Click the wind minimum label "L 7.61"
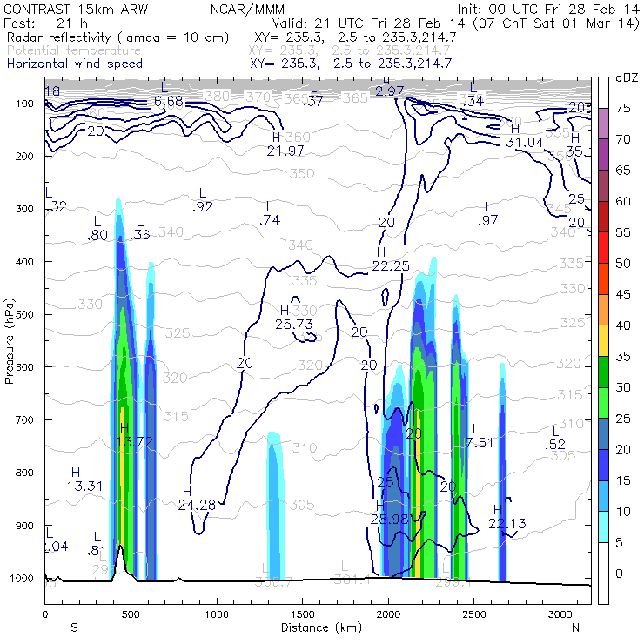The height and width of the screenshot is (644, 644). (x=479, y=436)
